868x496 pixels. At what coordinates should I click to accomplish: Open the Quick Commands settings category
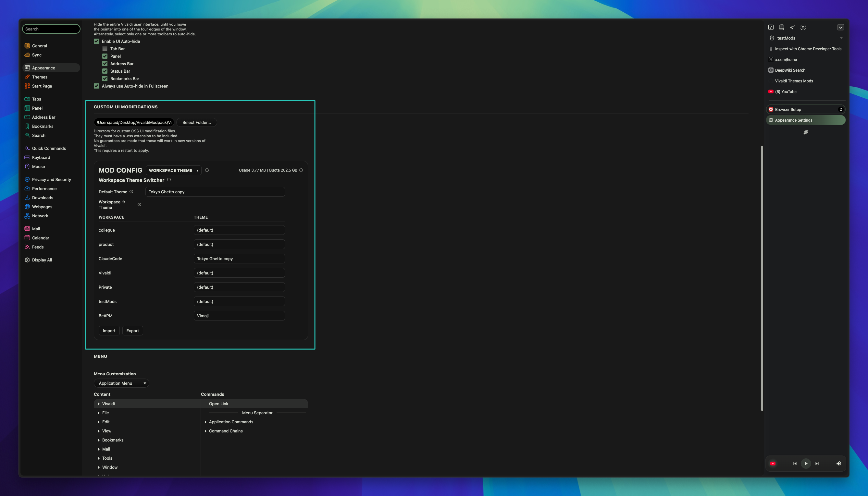coord(51,149)
